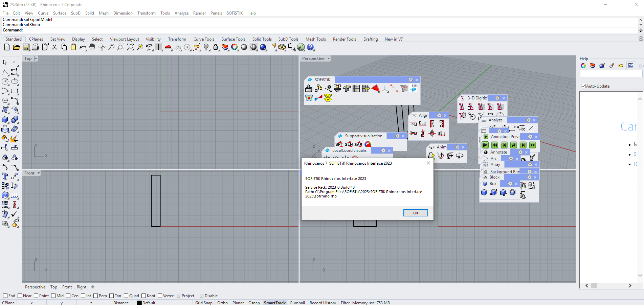The image size is (644, 305).
Task: Toggle Osnap in status bar
Action: pyautogui.click(x=254, y=303)
